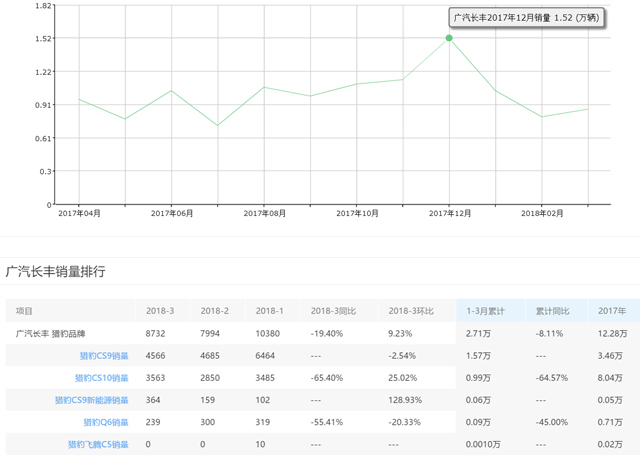Click the 12.28万 2017 total
The width and height of the screenshot is (640, 455).
point(613,334)
